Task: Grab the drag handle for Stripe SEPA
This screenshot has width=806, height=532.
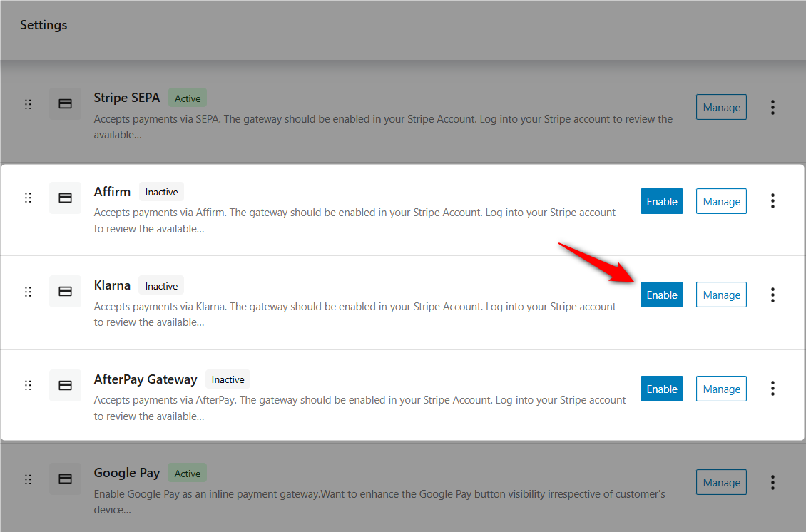Action: click(x=28, y=103)
